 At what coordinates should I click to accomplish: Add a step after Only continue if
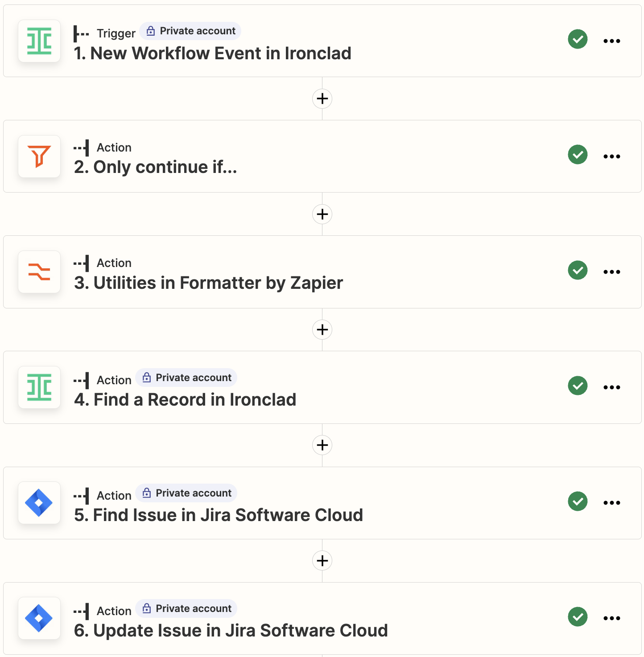tap(322, 214)
